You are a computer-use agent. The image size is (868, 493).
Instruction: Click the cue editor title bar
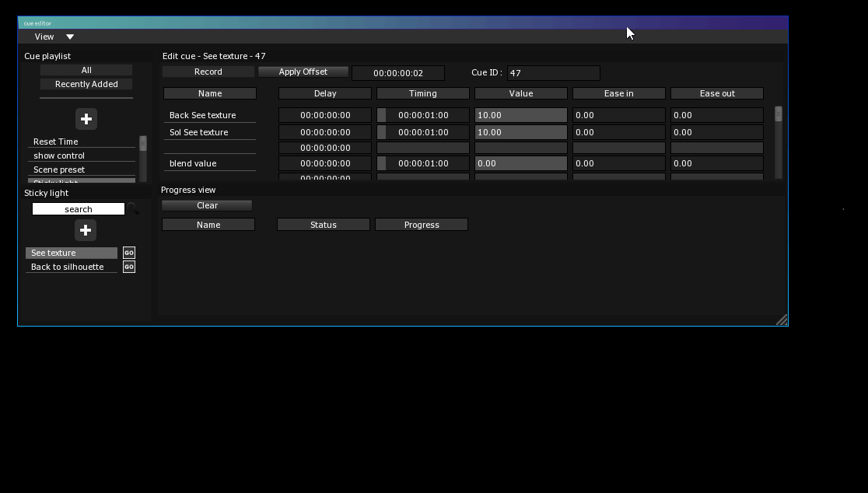point(403,23)
